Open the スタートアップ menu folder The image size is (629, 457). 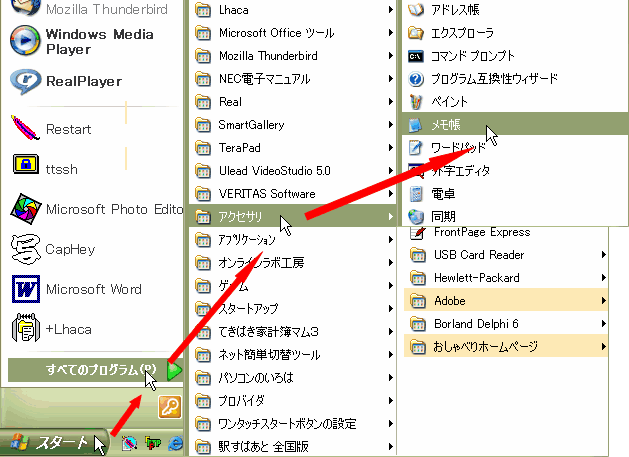click(x=293, y=309)
